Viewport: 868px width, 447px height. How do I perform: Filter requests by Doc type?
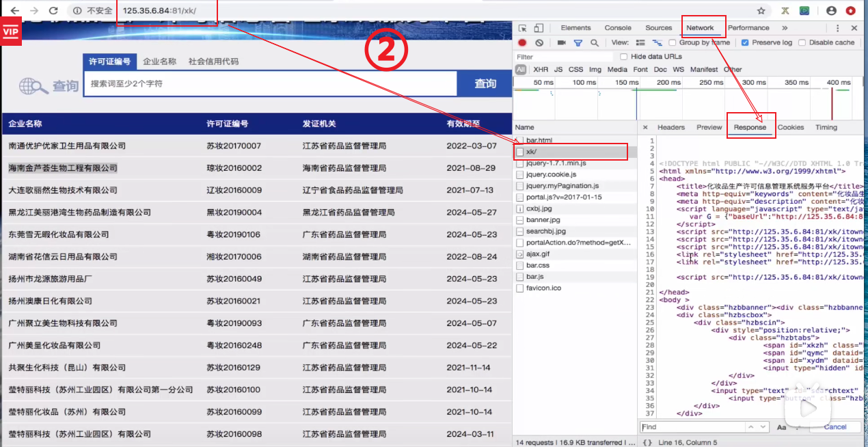tap(660, 70)
